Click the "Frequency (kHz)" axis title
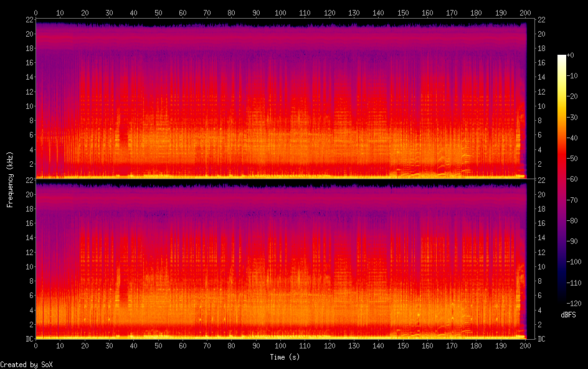The image size is (588, 369). pos(10,180)
